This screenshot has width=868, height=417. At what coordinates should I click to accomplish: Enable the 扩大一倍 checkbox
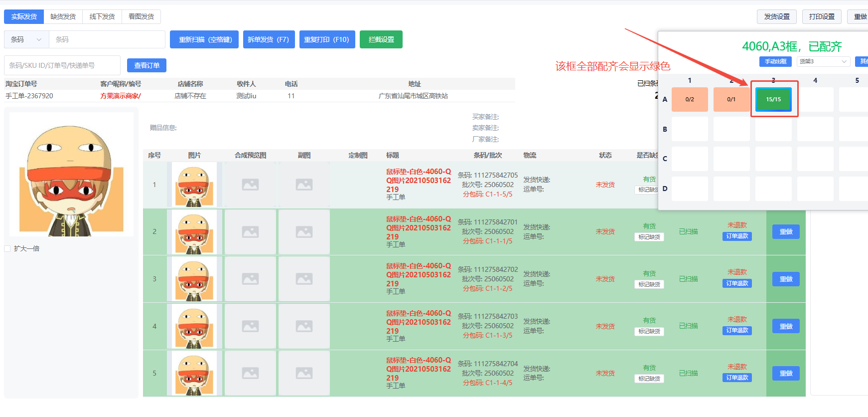click(7, 248)
